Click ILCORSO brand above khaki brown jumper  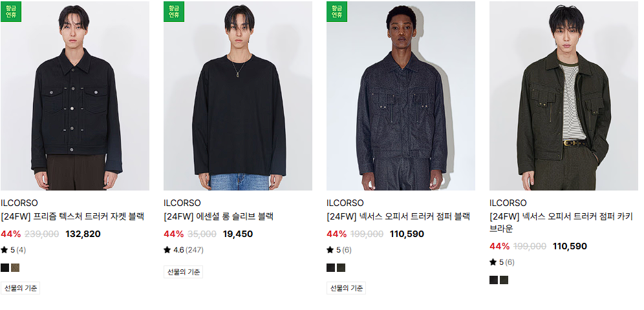click(508, 203)
